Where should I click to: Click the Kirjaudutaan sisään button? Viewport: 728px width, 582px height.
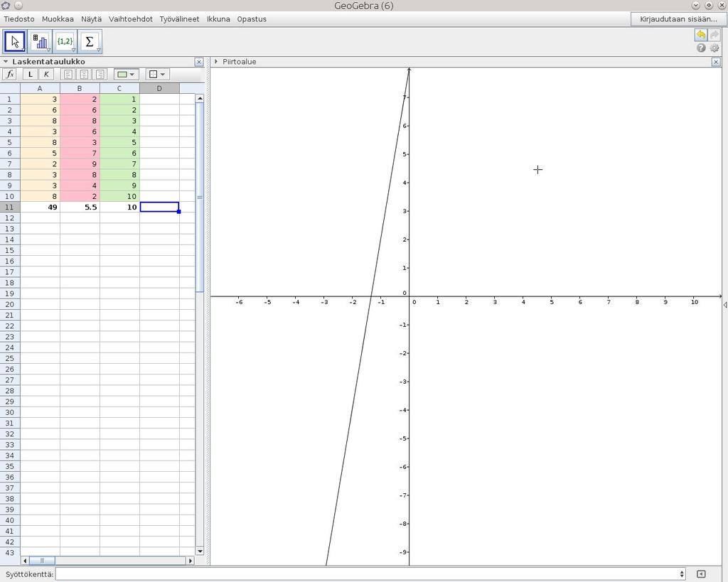click(678, 19)
